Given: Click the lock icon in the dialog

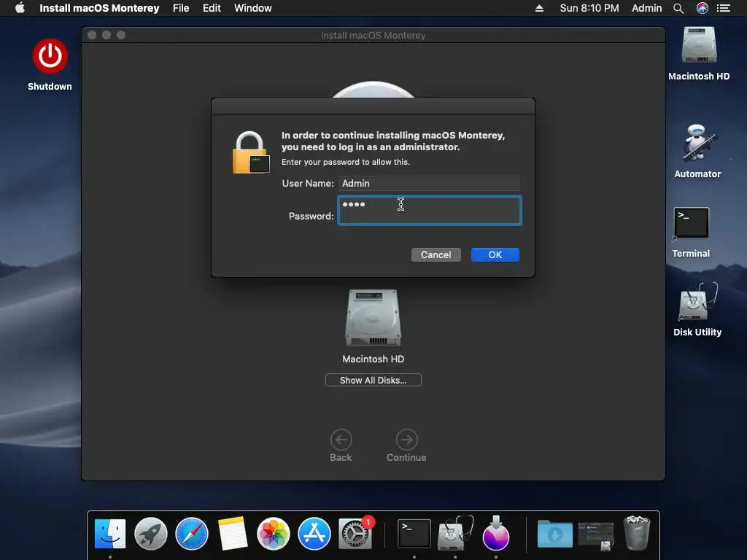Looking at the screenshot, I should (x=251, y=152).
